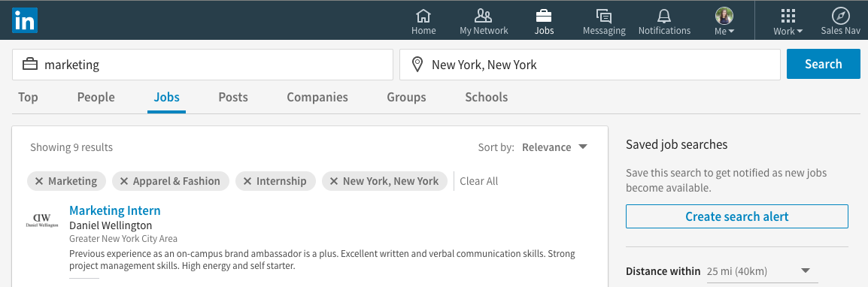
Task: Click Create search alert button
Action: point(737,216)
